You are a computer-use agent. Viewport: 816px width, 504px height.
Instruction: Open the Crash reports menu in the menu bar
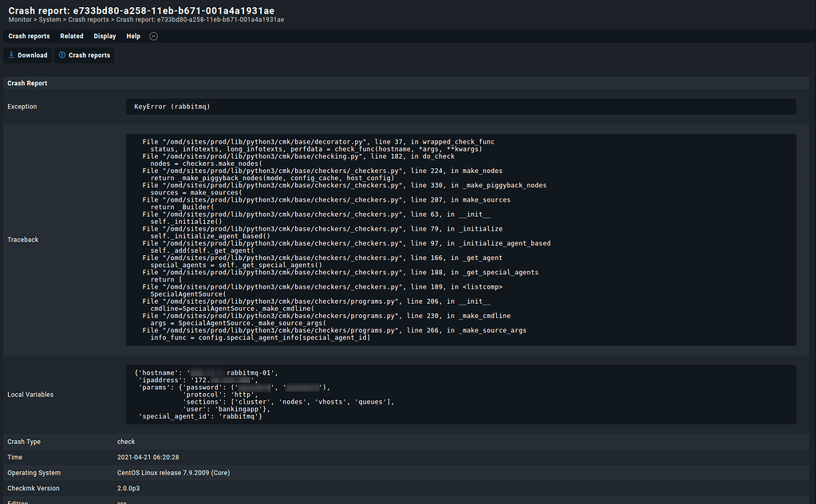pyautogui.click(x=29, y=36)
